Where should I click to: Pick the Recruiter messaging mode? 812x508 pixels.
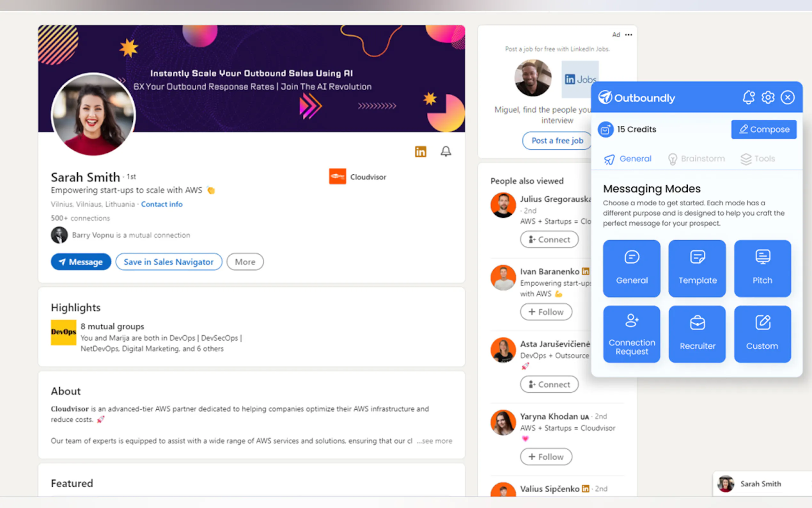tap(697, 334)
